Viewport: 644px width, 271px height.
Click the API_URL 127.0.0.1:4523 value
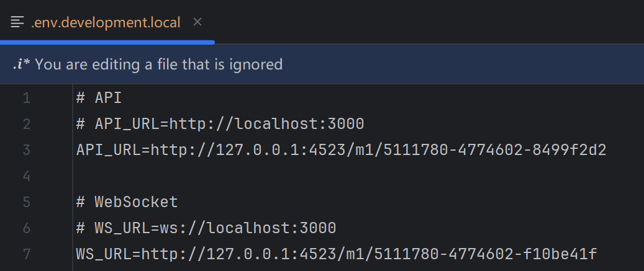click(x=378, y=151)
